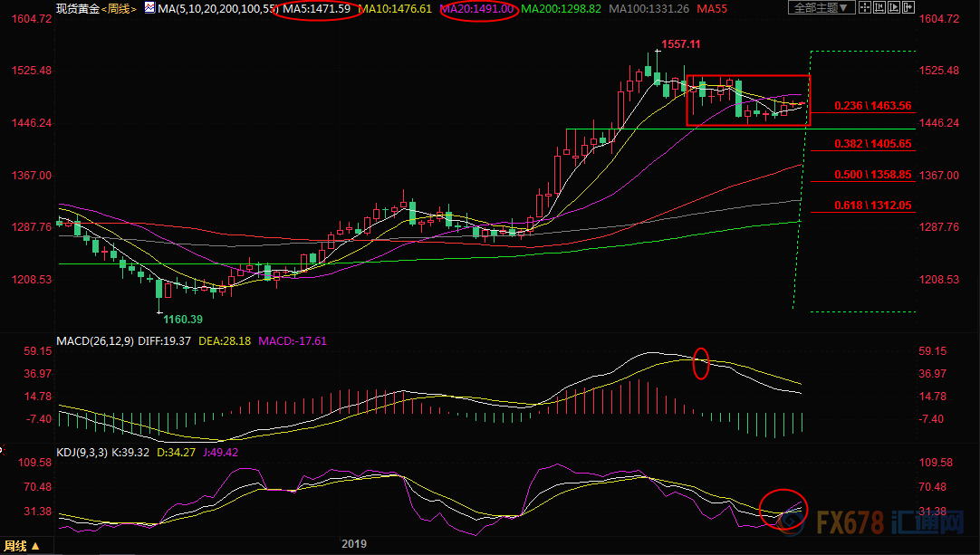This screenshot has width=980, height=555.
Task: Click the MACD(26,12,9) indicator label
Action: click(95, 341)
